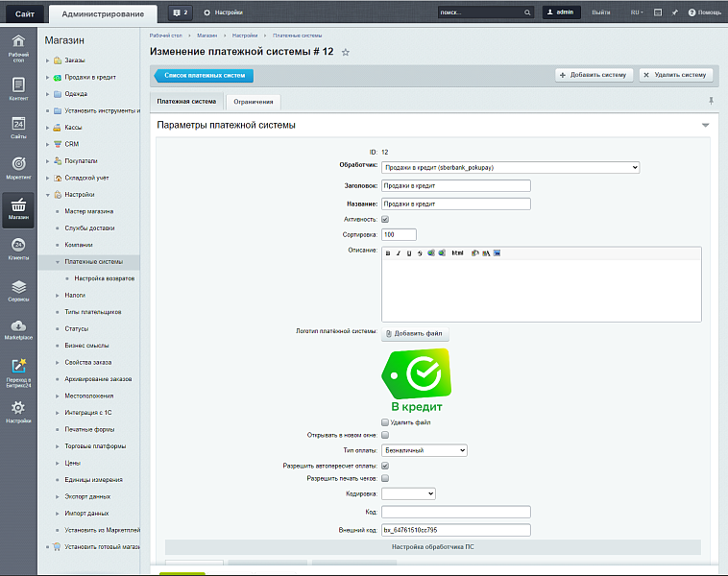Open the Обработчик dropdown
The width and height of the screenshot is (728, 576).
coord(510,167)
